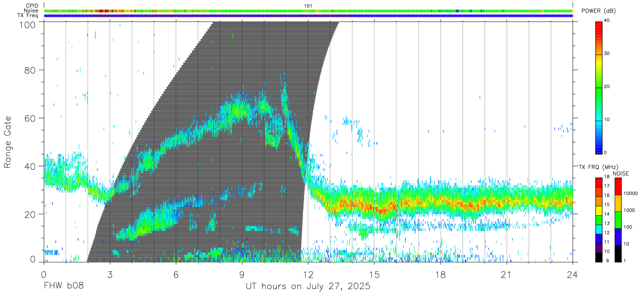The width and height of the screenshot is (644, 297).
Task: Click the Noise color strip above plot
Action: tap(309, 10)
